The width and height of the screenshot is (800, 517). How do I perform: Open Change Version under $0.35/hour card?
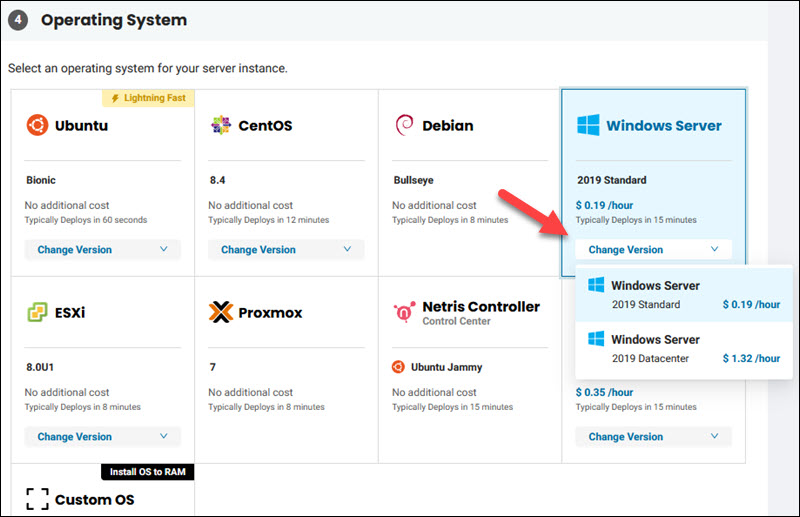coord(654,436)
